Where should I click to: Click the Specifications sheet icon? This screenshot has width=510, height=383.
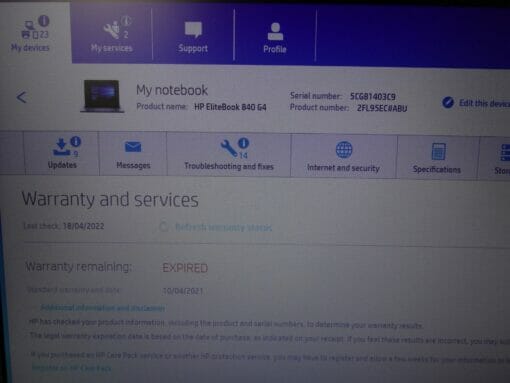(x=438, y=152)
